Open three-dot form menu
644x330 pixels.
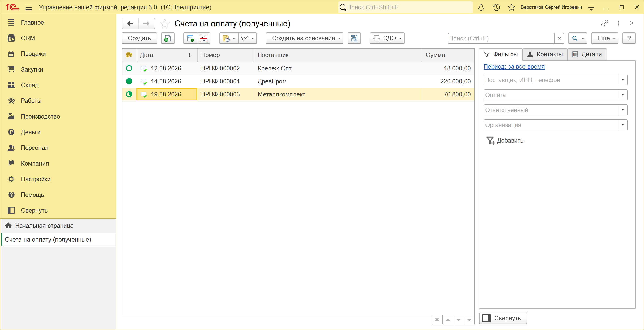pos(618,23)
